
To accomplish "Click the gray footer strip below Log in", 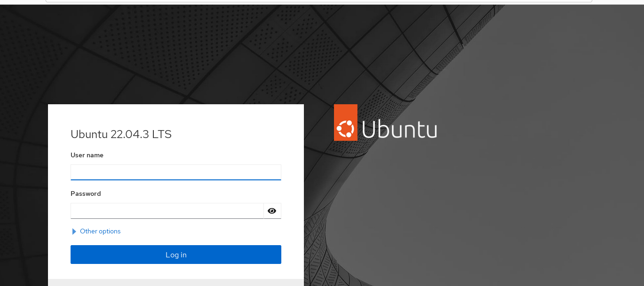I will click(x=175, y=282).
